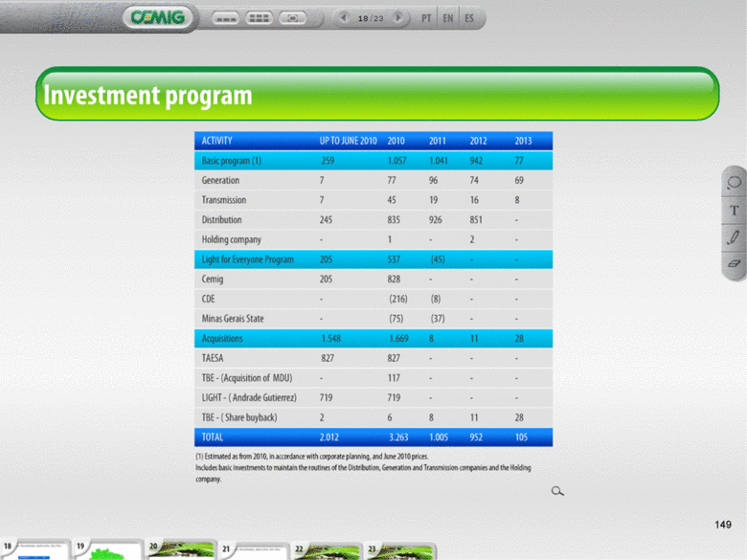Select the EN language
Image resolution: width=747 pixels, height=560 pixels.
(448, 18)
